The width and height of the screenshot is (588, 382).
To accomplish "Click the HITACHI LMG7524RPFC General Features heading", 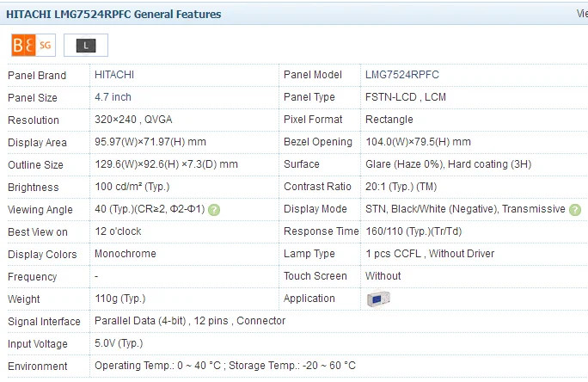I will 113,15.
